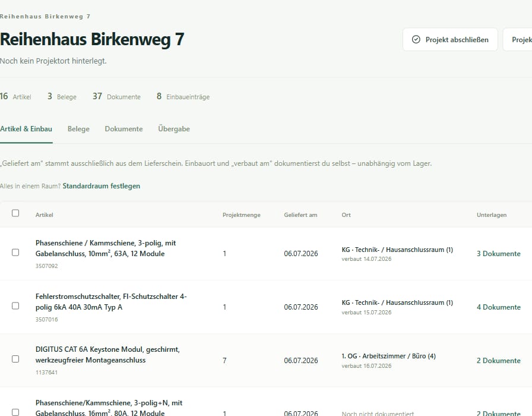Image resolution: width=532 pixels, height=416 pixels.
Task: Click the 16 Artikel counter
Action: (x=15, y=96)
